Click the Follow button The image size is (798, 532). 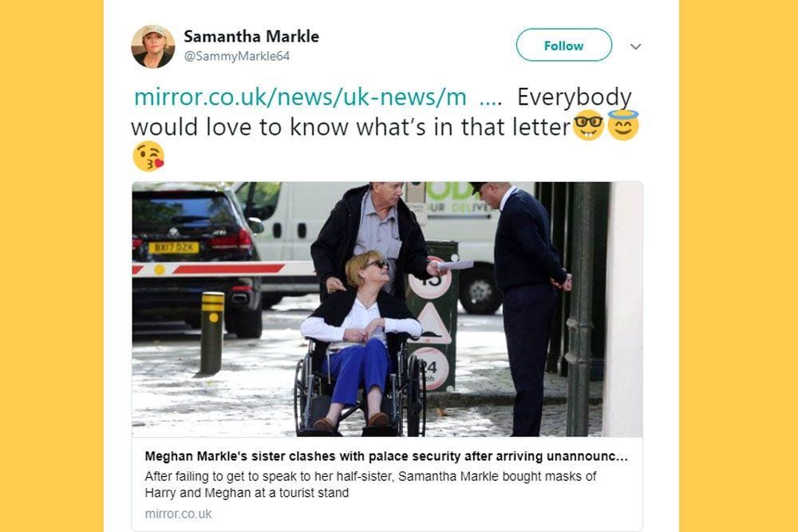click(x=564, y=45)
